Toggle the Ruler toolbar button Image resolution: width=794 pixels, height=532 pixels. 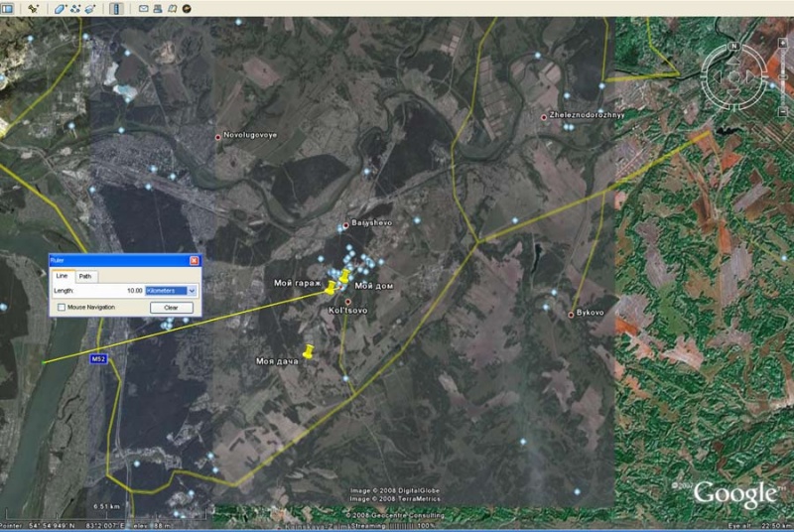click(116, 9)
